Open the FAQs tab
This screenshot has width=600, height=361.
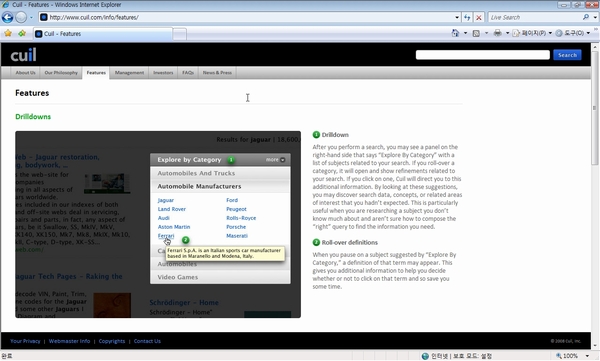(188, 73)
